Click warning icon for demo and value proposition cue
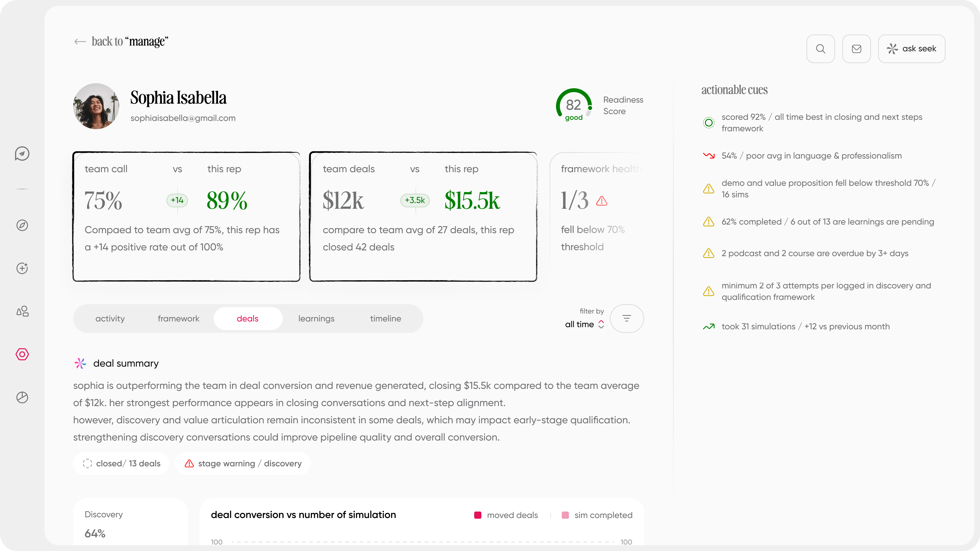This screenshot has height=551, width=980. pyautogui.click(x=708, y=188)
